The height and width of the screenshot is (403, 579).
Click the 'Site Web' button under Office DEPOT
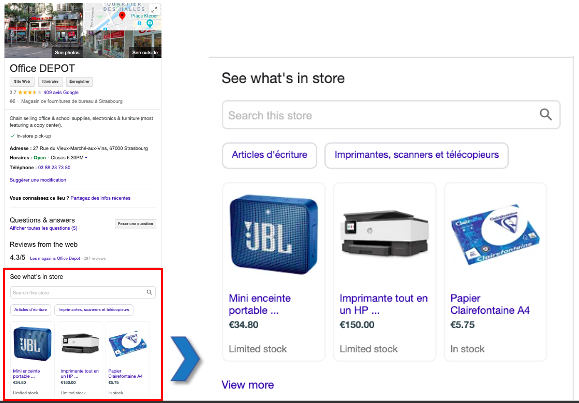[22, 82]
